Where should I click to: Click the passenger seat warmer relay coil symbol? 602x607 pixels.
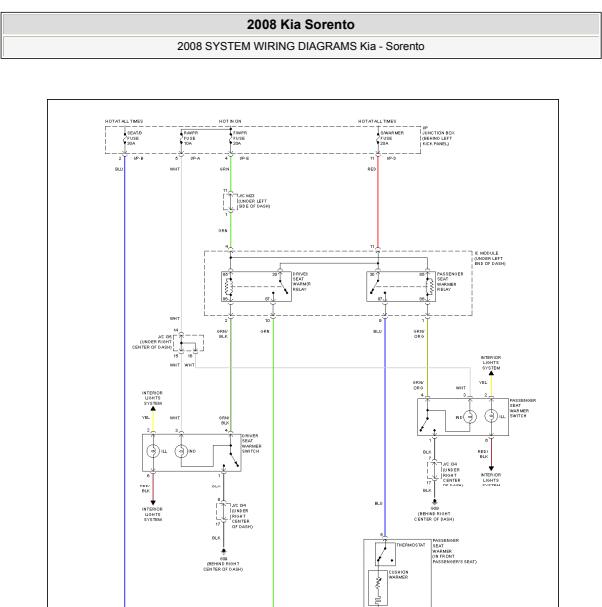(x=429, y=287)
